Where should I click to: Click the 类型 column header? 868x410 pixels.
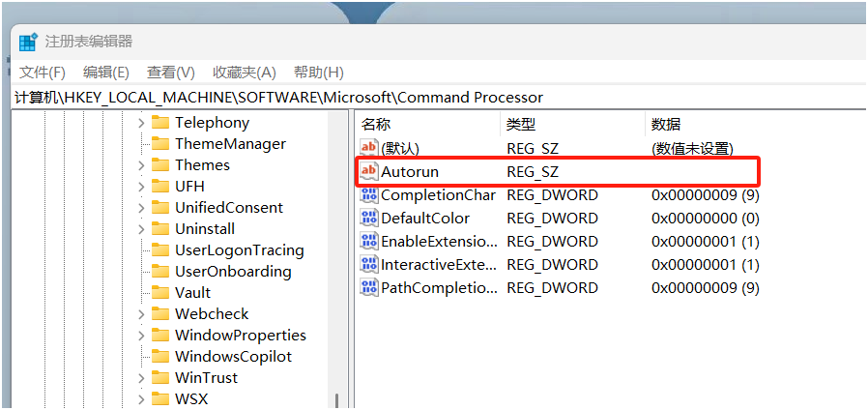coord(521,124)
